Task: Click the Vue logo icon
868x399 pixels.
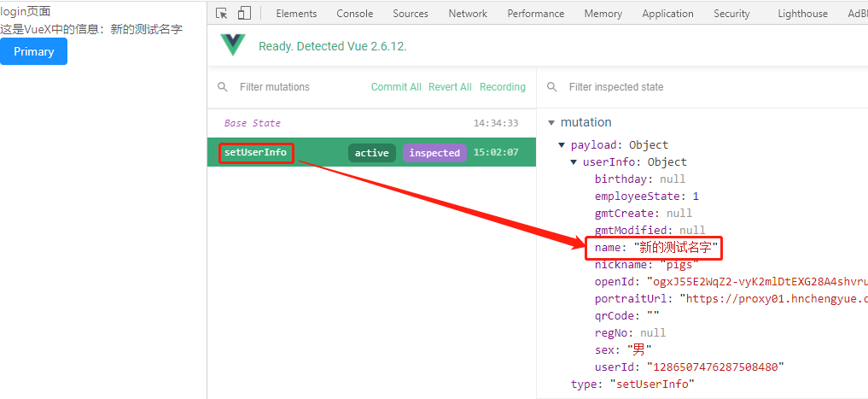Action: (232, 45)
